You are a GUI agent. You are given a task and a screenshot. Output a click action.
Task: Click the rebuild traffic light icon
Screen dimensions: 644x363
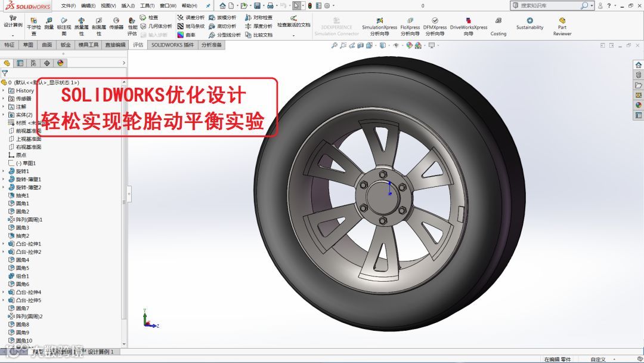tap(309, 6)
